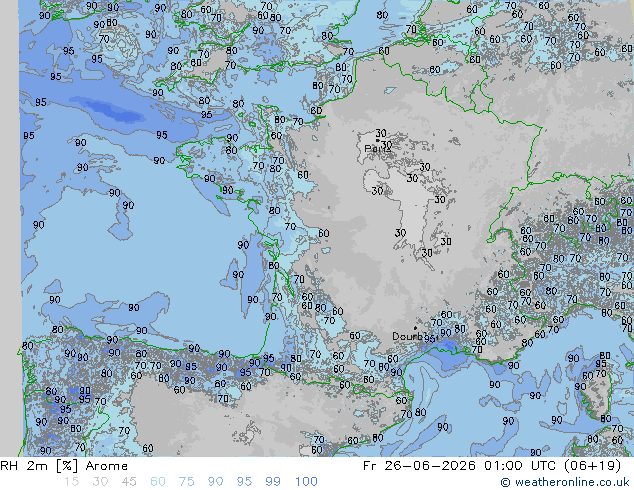The image size is (634, 490).
Task: Click legend value 100
Action: click(x=306, y=482)
